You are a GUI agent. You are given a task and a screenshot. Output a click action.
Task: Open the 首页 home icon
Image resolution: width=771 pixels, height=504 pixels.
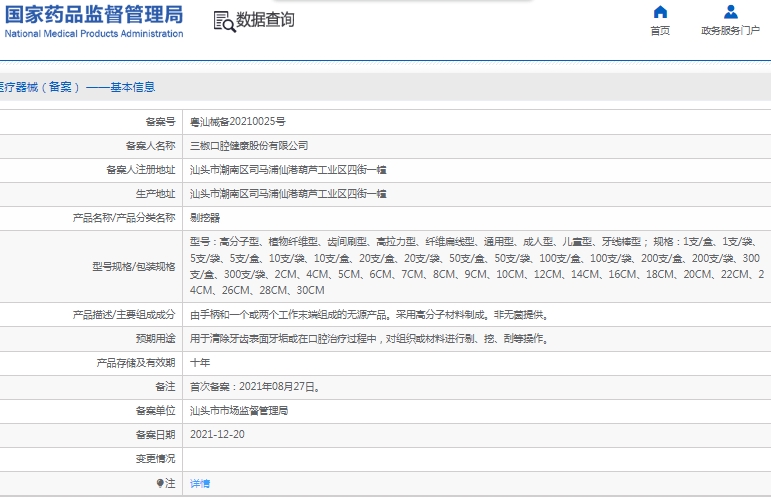click(660, 12)
